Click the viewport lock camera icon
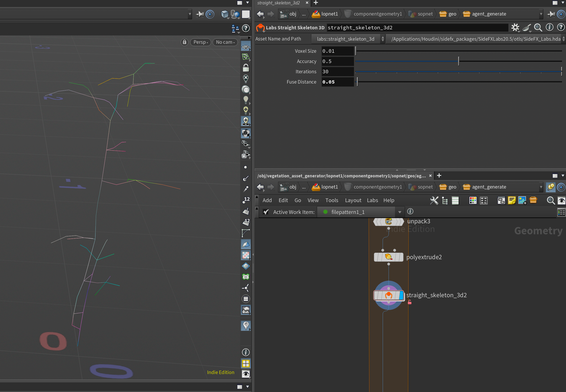This screenshot has height=392, width=566. 185,42
